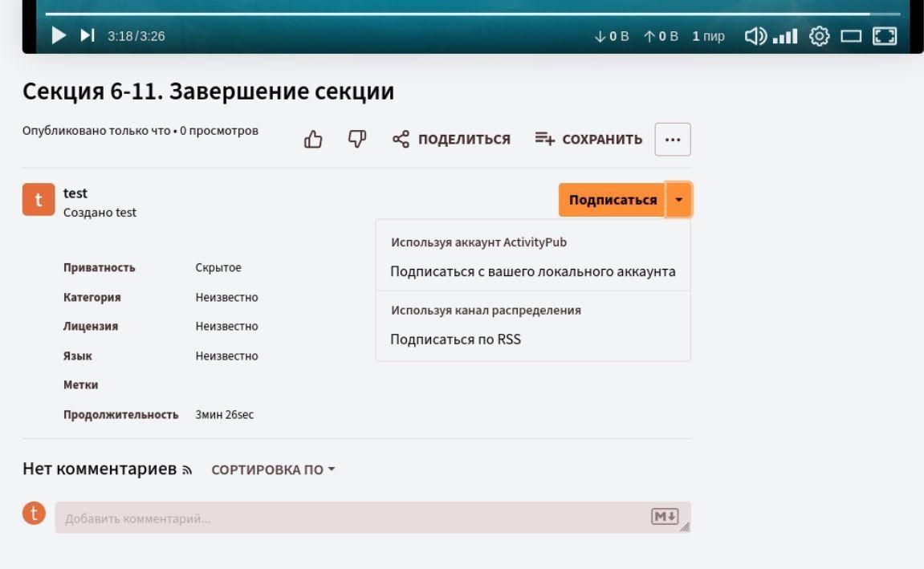
Task: Expand the СОРТИРОВКА ПО sort dropdown
Action: [x=272, y=469]
